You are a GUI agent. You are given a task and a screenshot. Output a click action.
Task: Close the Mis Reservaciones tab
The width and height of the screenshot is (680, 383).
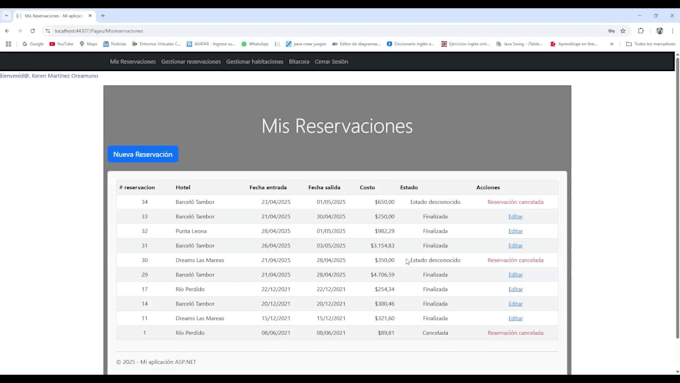pyautogui.click(x=90, y=16)
